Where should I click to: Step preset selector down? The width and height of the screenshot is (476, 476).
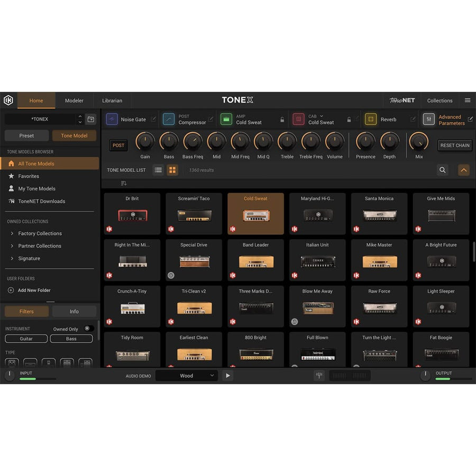(x=80, y=122)
